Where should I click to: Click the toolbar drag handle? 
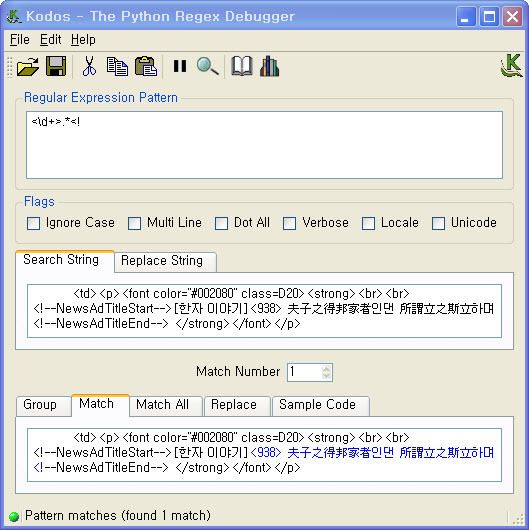(10, 66)
